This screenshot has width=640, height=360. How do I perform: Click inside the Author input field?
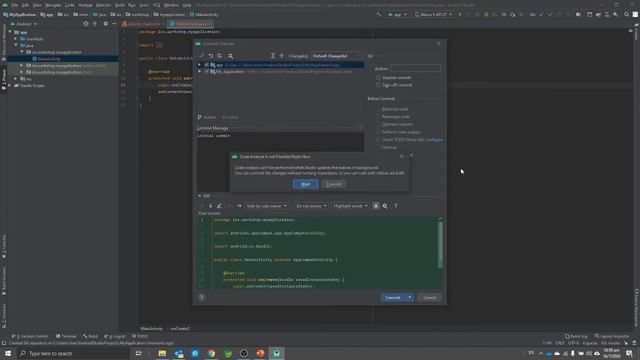415,68
